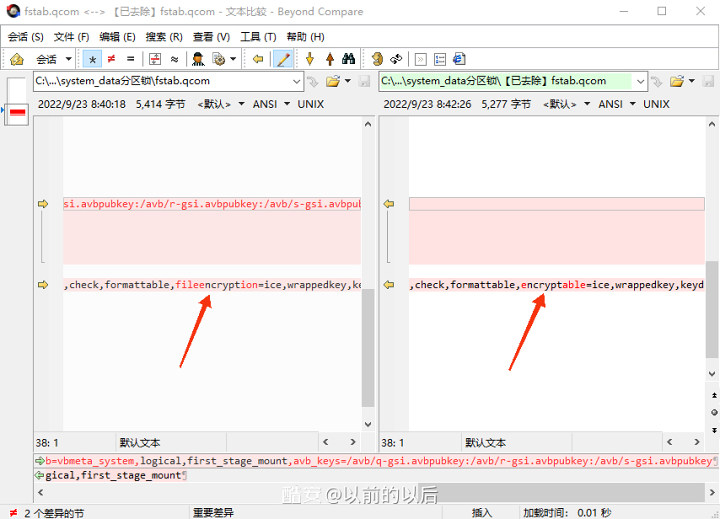Expand the left file path history dropdown
Image resolution: width=720 pixels, height=519 pixels.
[x=297, y=81]
